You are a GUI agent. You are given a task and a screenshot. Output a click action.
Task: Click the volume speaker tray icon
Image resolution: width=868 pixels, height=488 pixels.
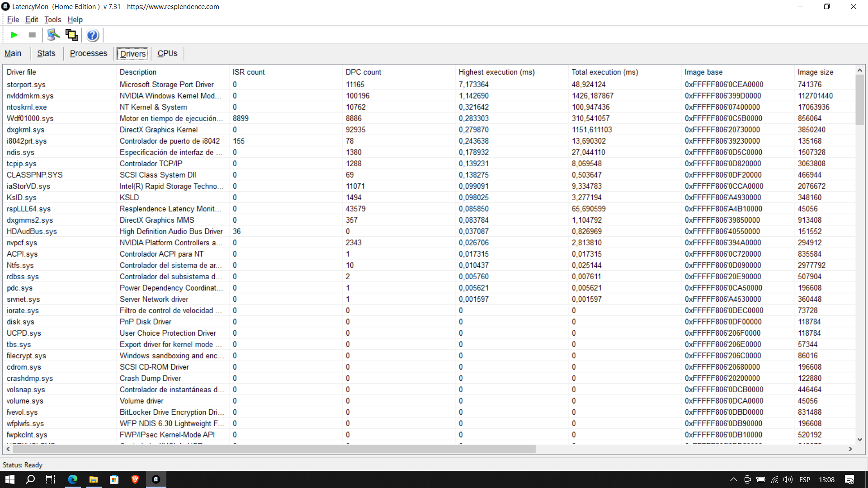tap(788, 479)
